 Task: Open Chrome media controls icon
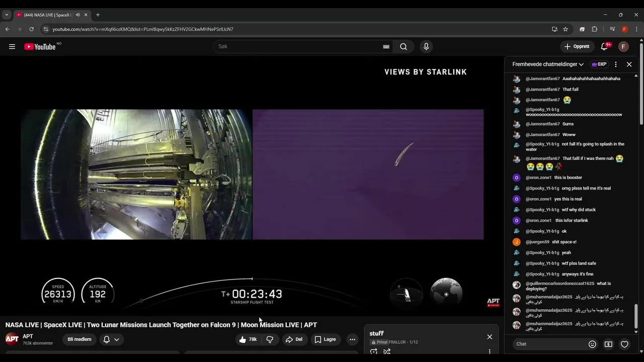point(612,29)
